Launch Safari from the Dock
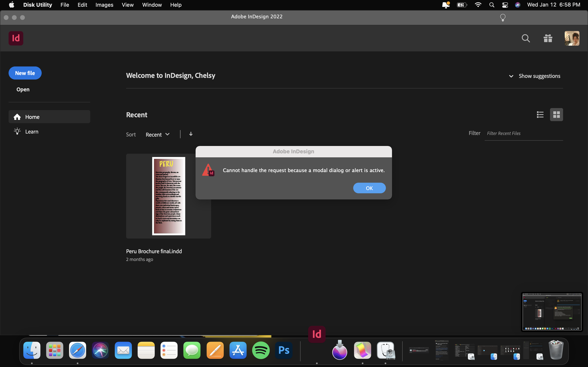This screenshot has width=588, height=367. (78, 350)
